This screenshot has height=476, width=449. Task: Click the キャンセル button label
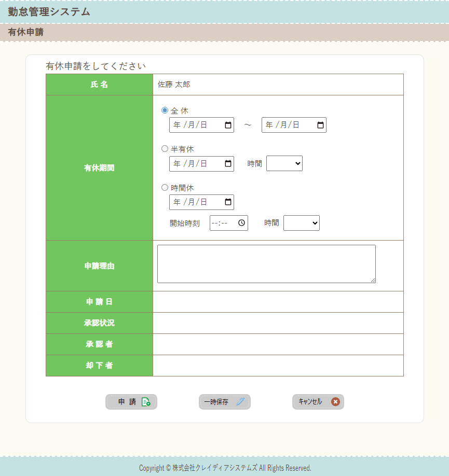(x=310, y=402)
